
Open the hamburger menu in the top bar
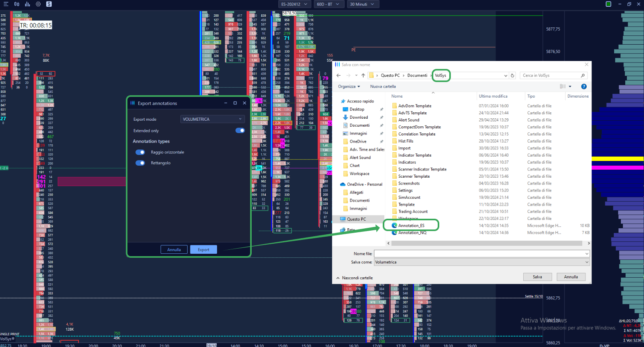pos(6,4)
